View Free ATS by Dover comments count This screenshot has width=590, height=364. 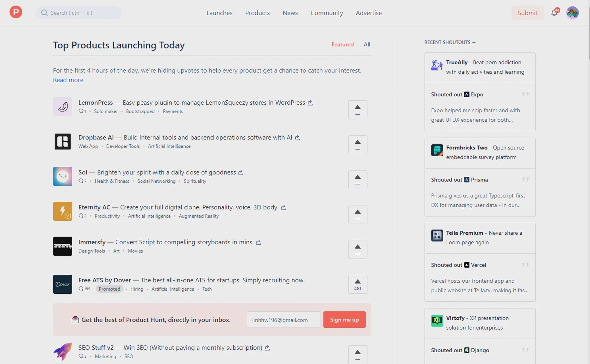tap(85, 289)
